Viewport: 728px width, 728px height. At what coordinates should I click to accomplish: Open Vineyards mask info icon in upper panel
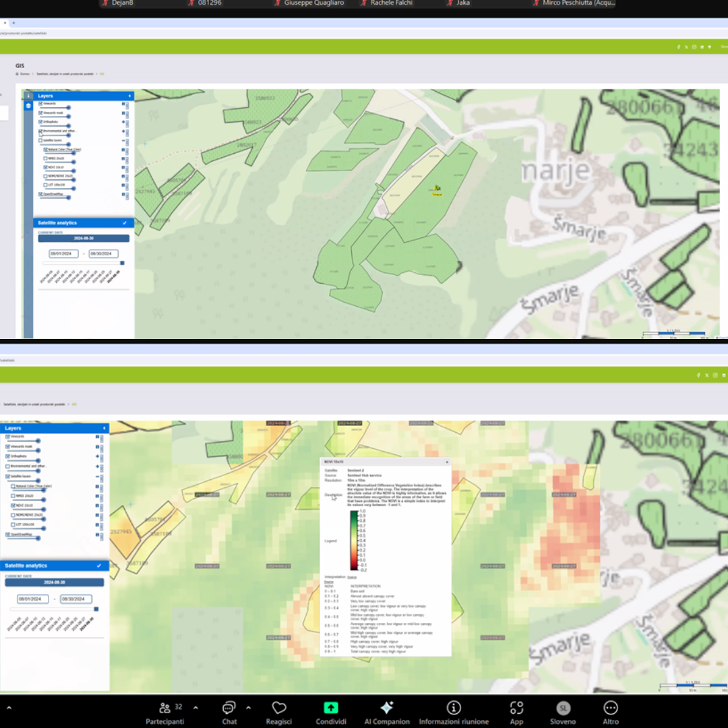[x=123, y=113]
